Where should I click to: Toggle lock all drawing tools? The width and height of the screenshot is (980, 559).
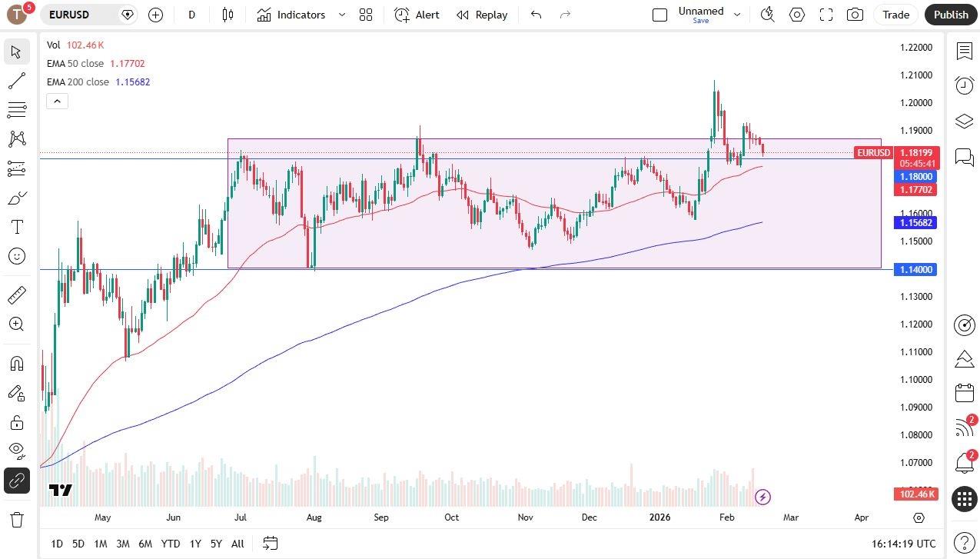click(17, 422)
